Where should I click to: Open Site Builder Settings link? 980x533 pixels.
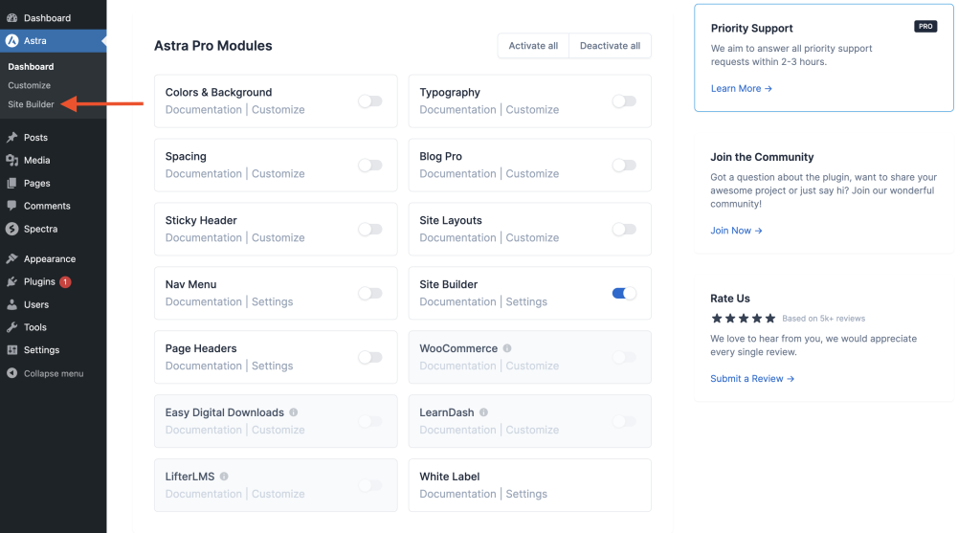tap(526, 301)
